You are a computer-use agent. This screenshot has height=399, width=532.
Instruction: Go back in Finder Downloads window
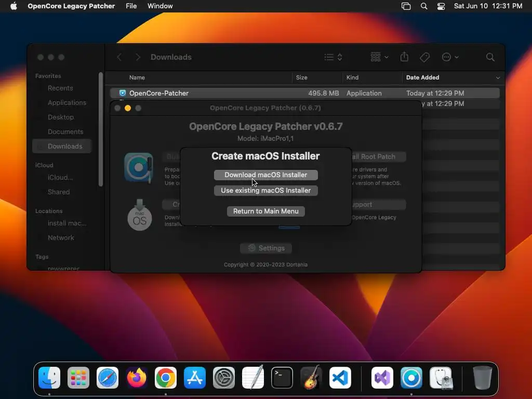tap(119, 57)
